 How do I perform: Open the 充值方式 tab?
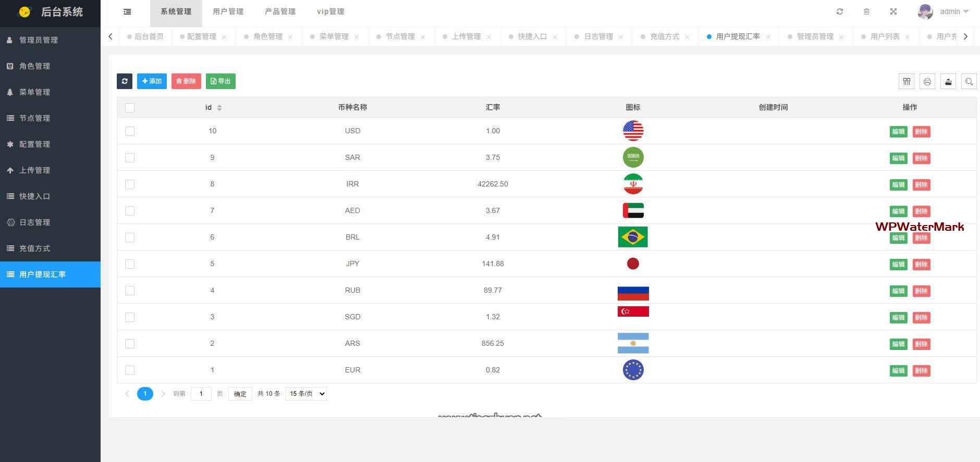coord(664,36)
